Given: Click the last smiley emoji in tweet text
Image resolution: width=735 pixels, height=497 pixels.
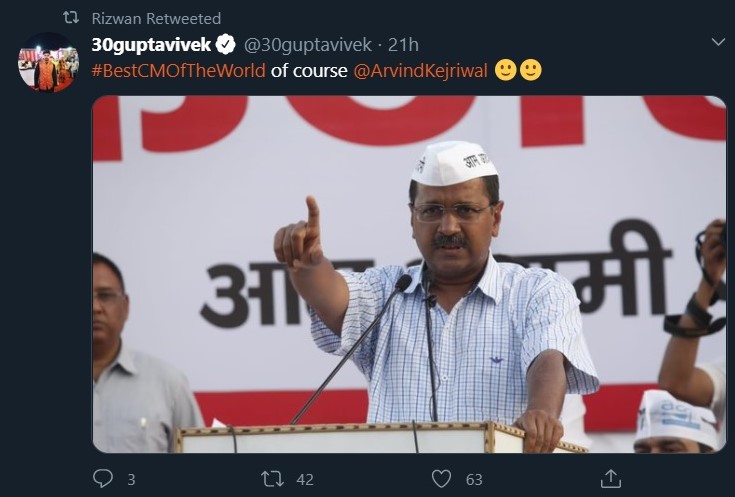Looking at the screenshot, I should [531, 72].
